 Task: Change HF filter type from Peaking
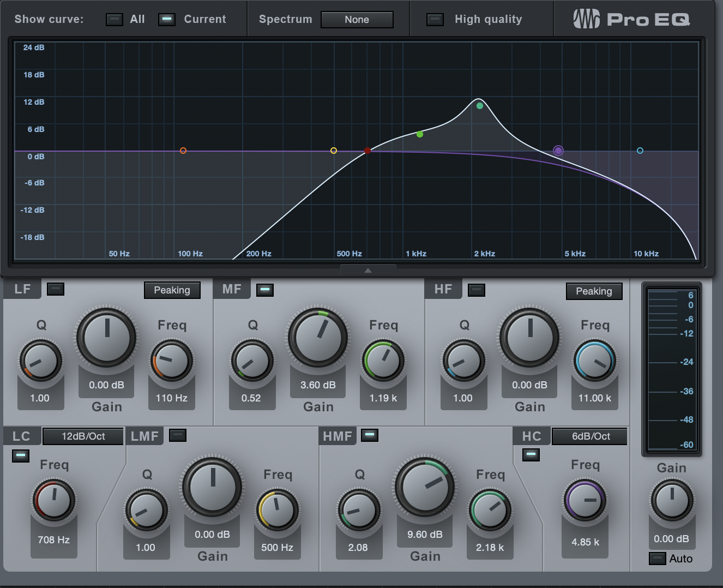(594, 291)
